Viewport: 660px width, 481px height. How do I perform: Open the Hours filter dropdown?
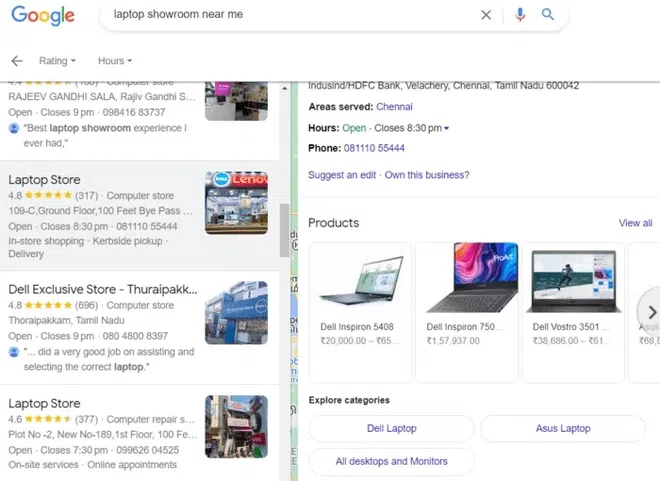115,61
